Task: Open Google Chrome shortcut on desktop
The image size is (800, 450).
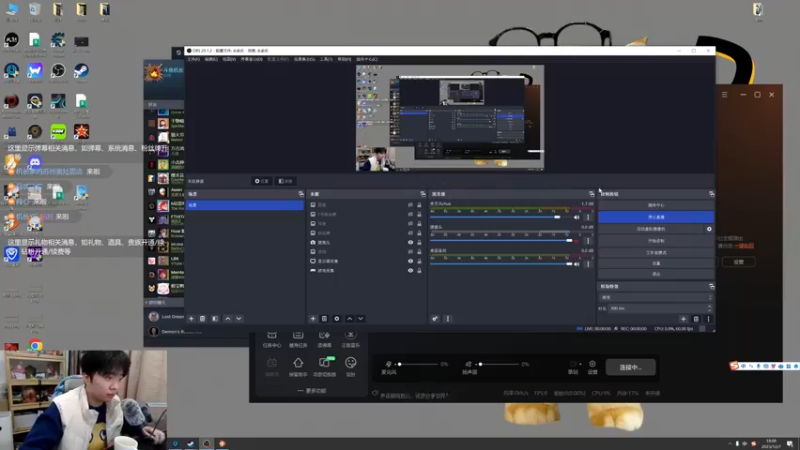Action: click(35, 345)
